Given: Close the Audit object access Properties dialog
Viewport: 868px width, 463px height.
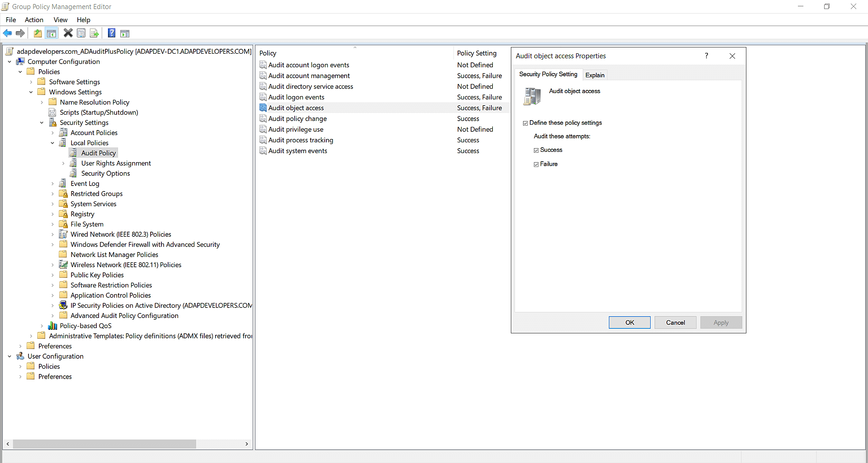Looking at the screenshot, I should (x=732, y=56).
